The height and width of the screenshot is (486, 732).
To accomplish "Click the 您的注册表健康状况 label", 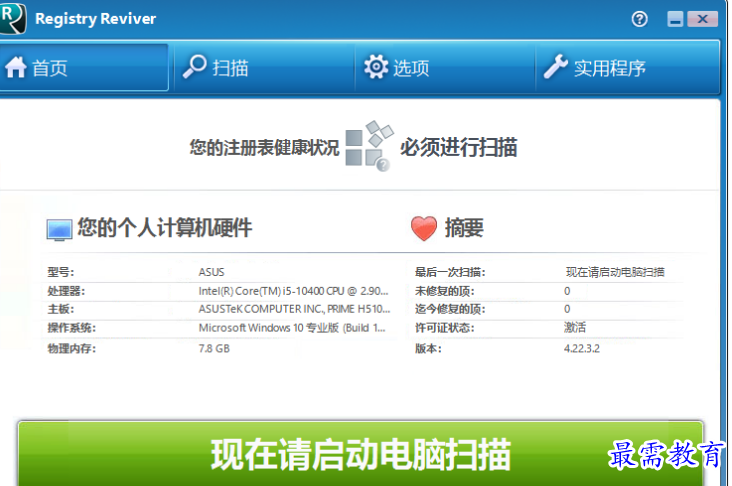I will click(264, 148).
